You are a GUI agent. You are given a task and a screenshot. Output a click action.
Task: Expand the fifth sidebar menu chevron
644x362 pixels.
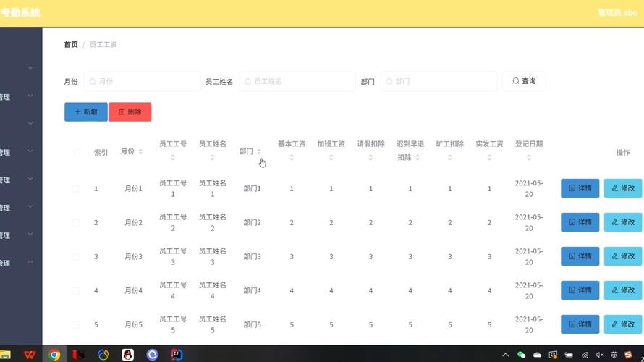click(x=30, y=179)
